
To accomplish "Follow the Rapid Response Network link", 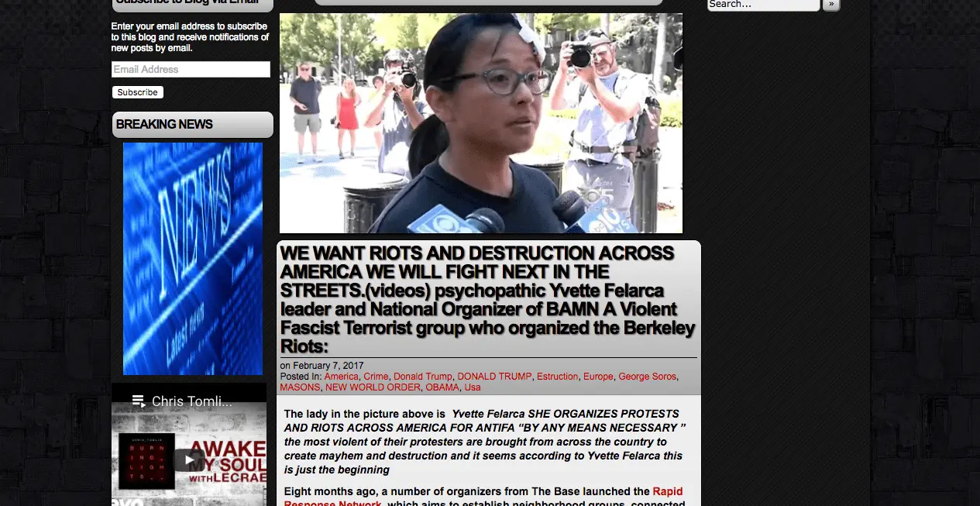I will coord(666,491).
